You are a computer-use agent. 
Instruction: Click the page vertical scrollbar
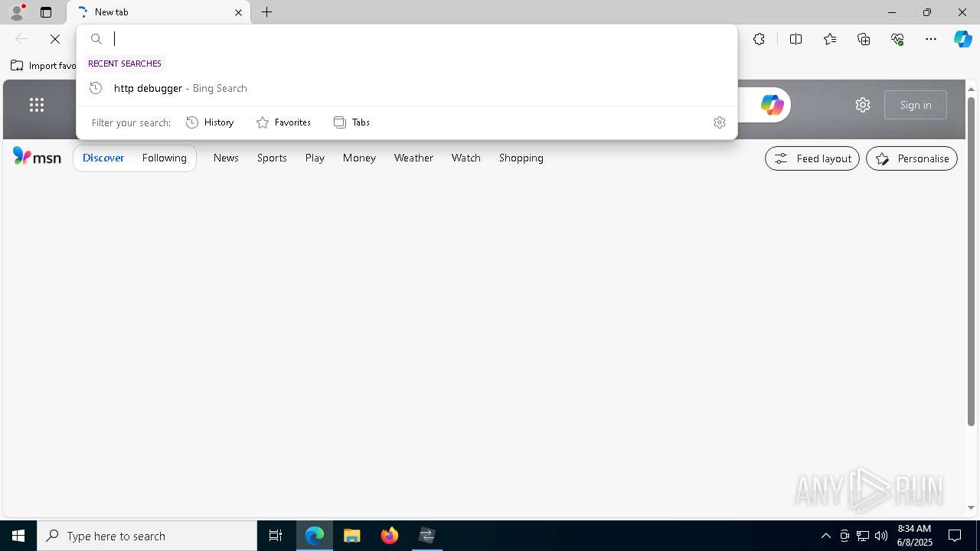(x=971, y=260)
